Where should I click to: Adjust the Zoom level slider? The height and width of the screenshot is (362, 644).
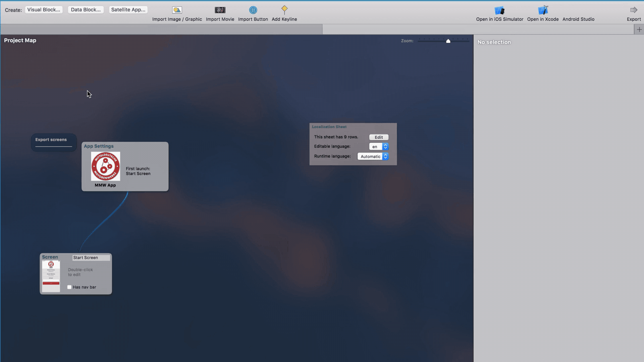[448, 40]
